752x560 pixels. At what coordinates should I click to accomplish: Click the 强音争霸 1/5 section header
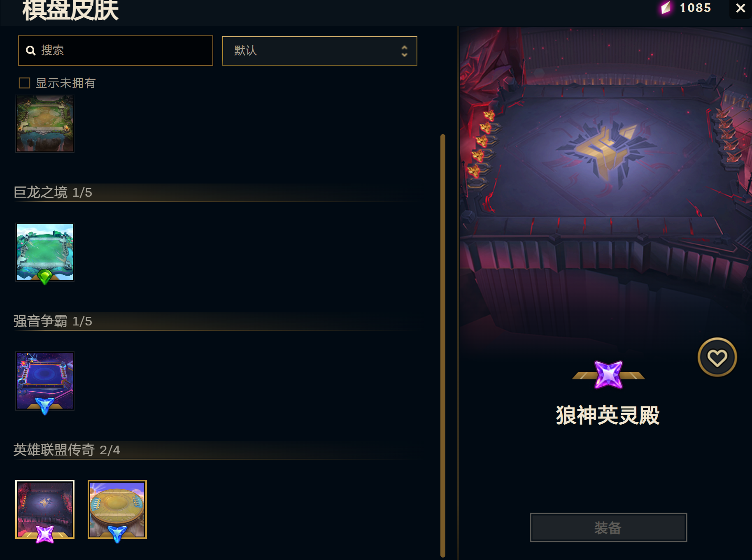(x=53, y=321)
